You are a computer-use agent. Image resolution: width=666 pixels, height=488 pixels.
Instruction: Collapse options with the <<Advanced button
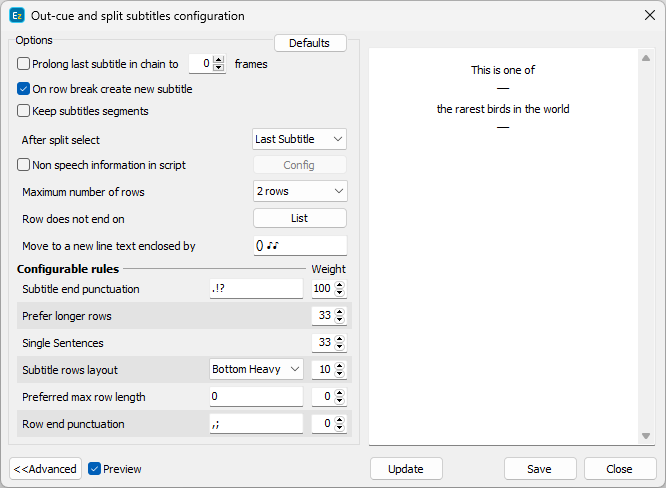pyautogui.click(x=45, y=469)
